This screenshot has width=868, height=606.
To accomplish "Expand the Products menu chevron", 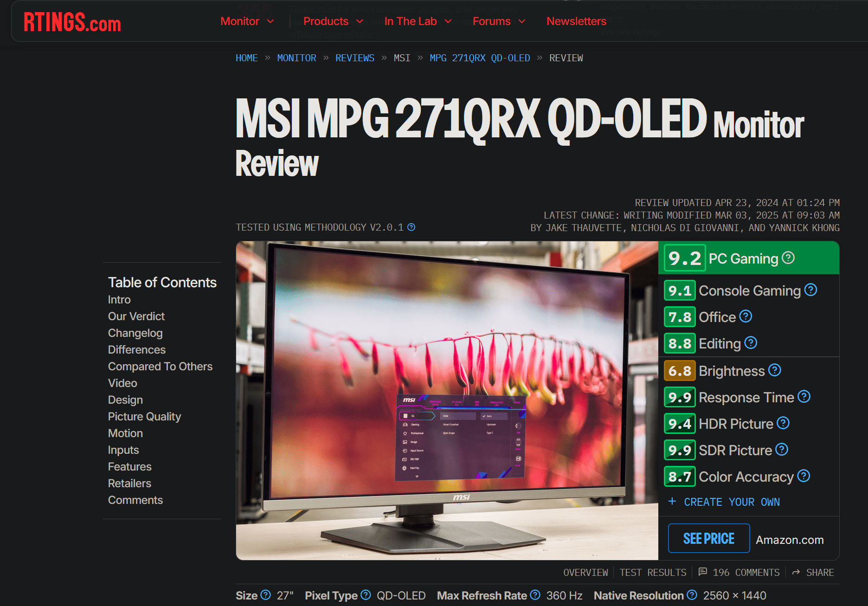I will (x=360, y=21).
